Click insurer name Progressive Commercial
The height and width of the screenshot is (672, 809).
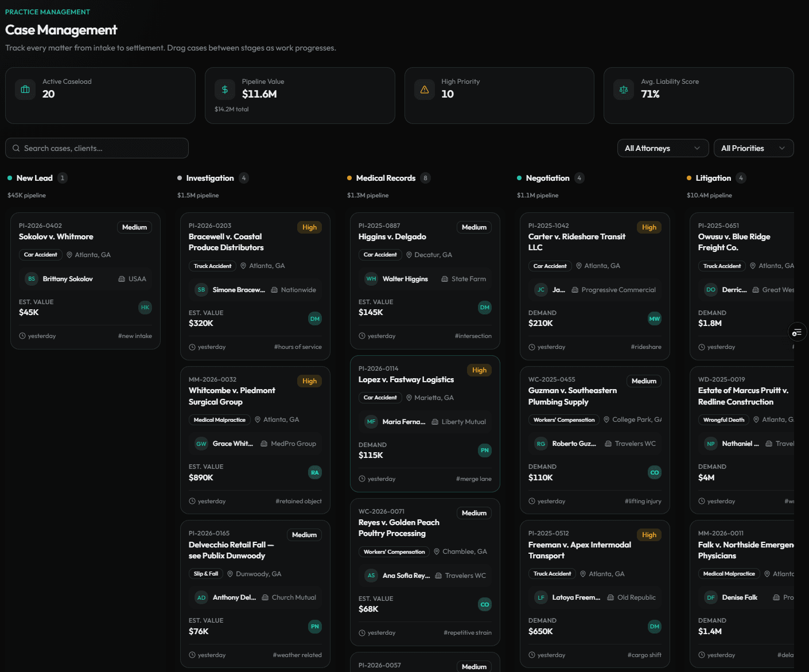(x=619, y=290)
